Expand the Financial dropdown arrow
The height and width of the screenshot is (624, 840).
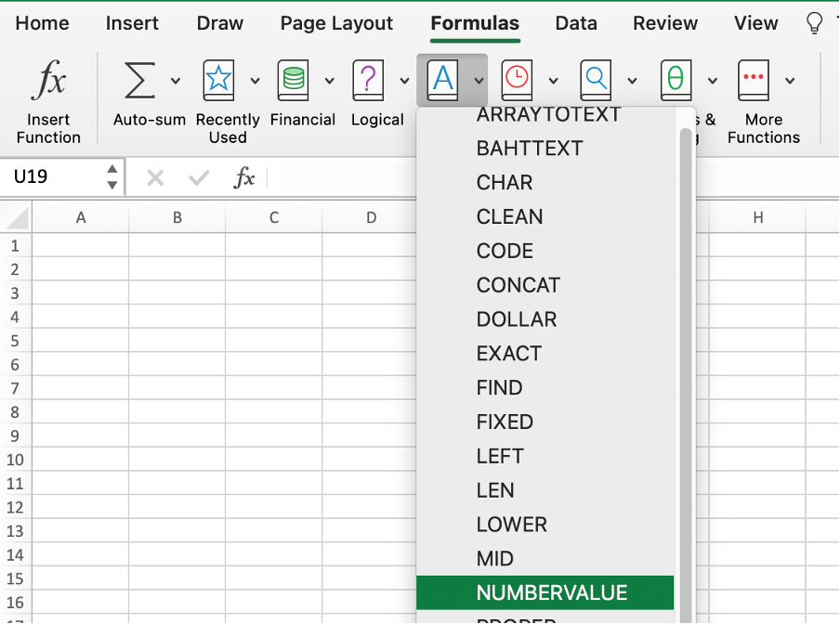(x=329, y=81)
